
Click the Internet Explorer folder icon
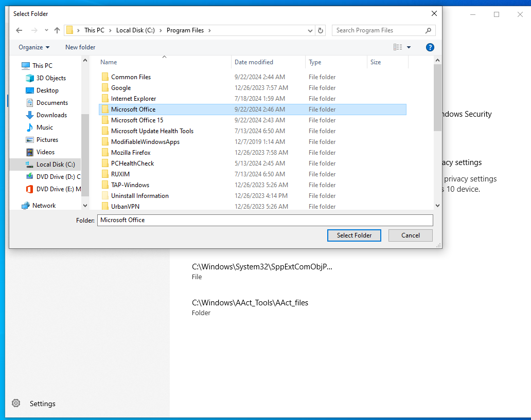pyautogui.click(x=105, y=99)
